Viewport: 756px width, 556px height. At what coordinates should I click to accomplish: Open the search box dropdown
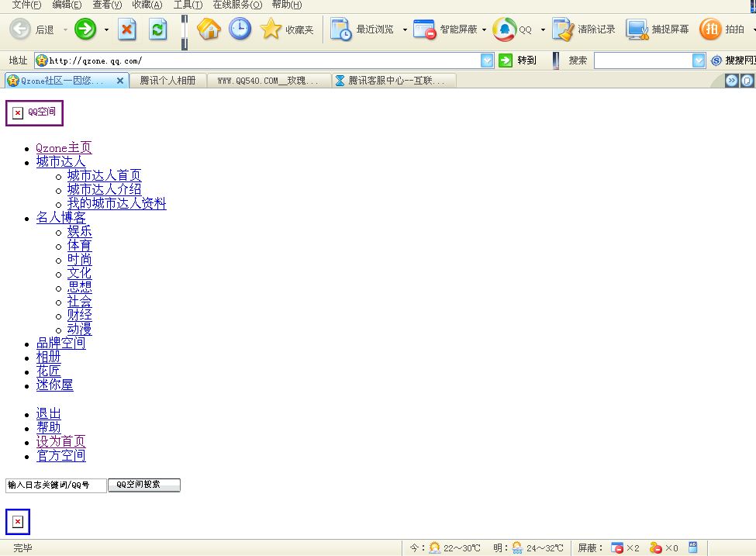[x=699, y=60]
